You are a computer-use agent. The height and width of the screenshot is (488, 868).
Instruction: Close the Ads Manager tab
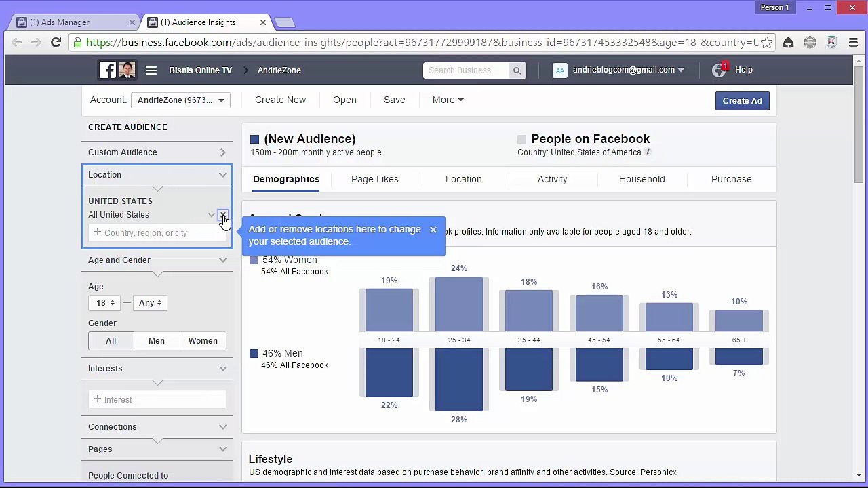click(132, 22)
